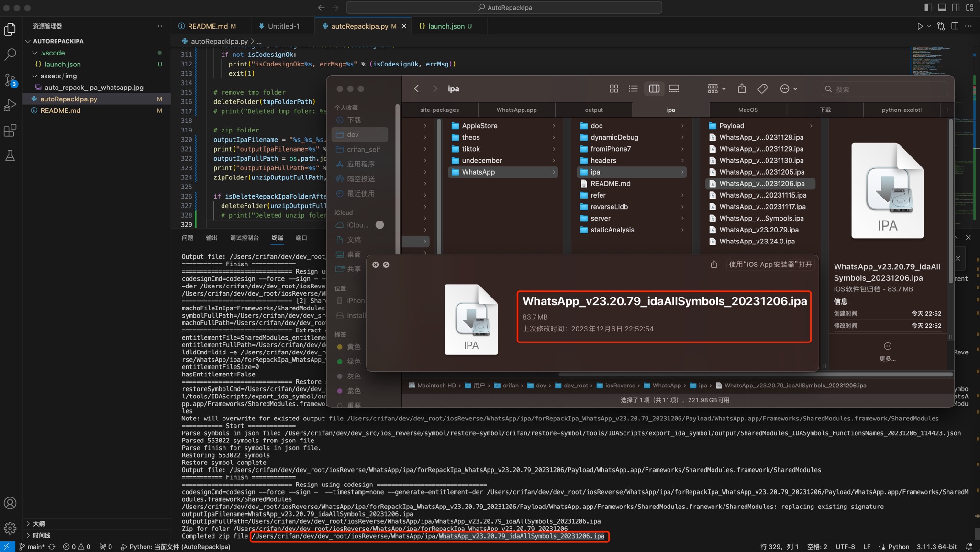
Task: Click the 黄色 tag color dot
Action: [x=340, y=347]
